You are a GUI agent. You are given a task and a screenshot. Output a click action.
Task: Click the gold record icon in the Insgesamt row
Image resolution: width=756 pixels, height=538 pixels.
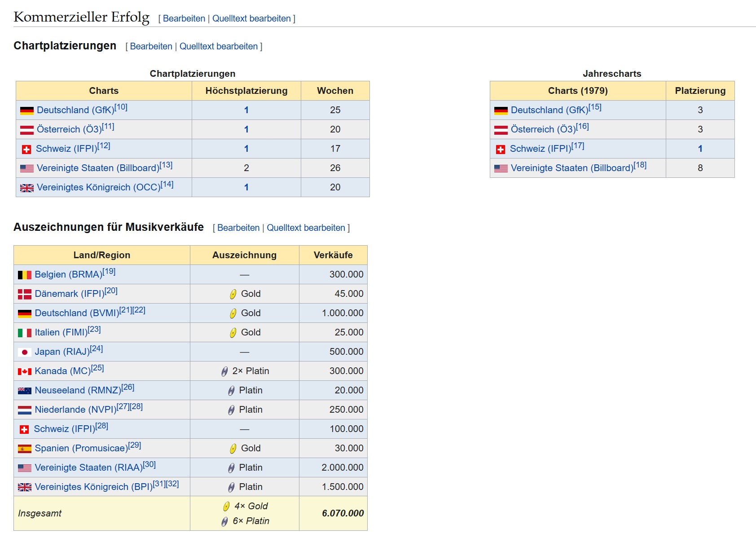coord(226,507)
